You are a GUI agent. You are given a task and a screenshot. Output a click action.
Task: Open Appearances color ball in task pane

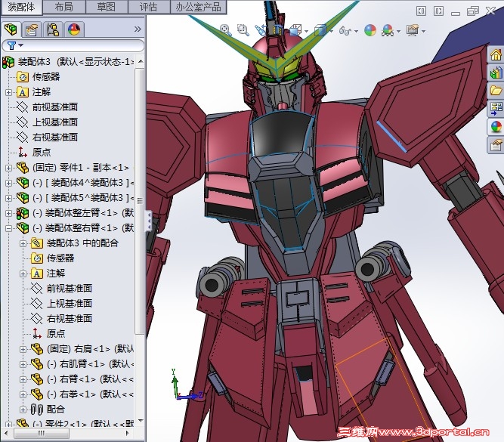pos(496,127)
